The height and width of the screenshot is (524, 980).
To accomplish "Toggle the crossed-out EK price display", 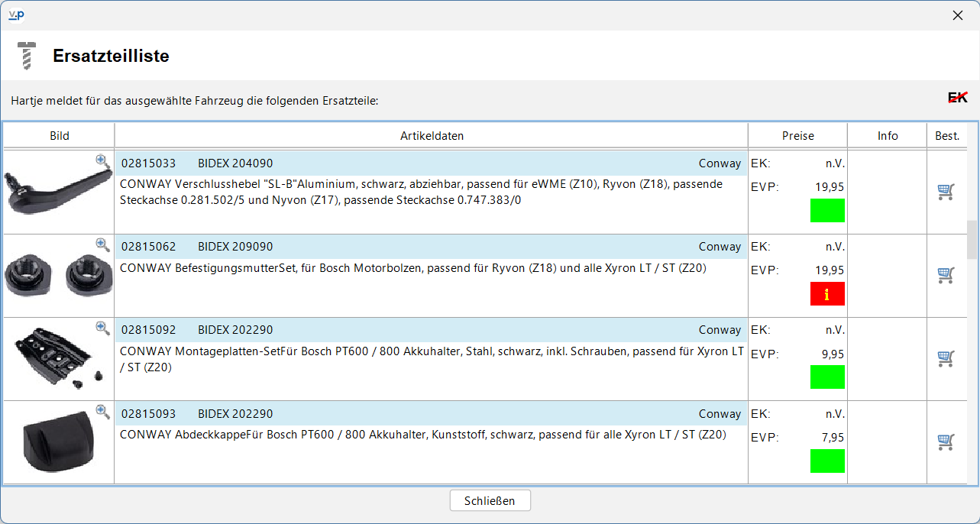I will pyautogui.click(x=958, y=97).
